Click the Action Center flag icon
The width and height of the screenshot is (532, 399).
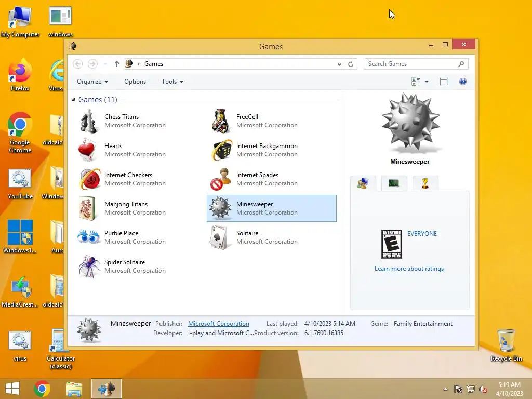click(x=458, y=389)
